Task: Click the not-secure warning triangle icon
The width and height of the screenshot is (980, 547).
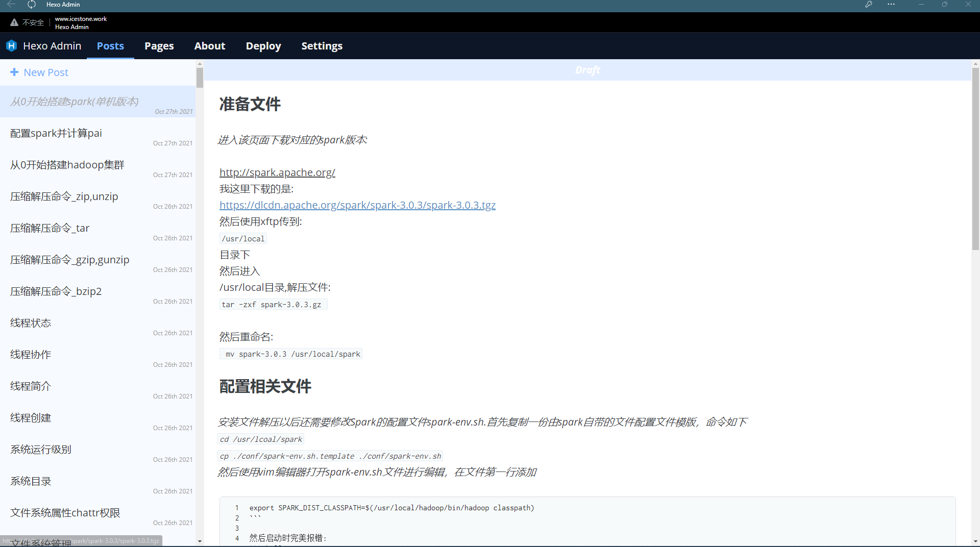Action: point(14,22)
